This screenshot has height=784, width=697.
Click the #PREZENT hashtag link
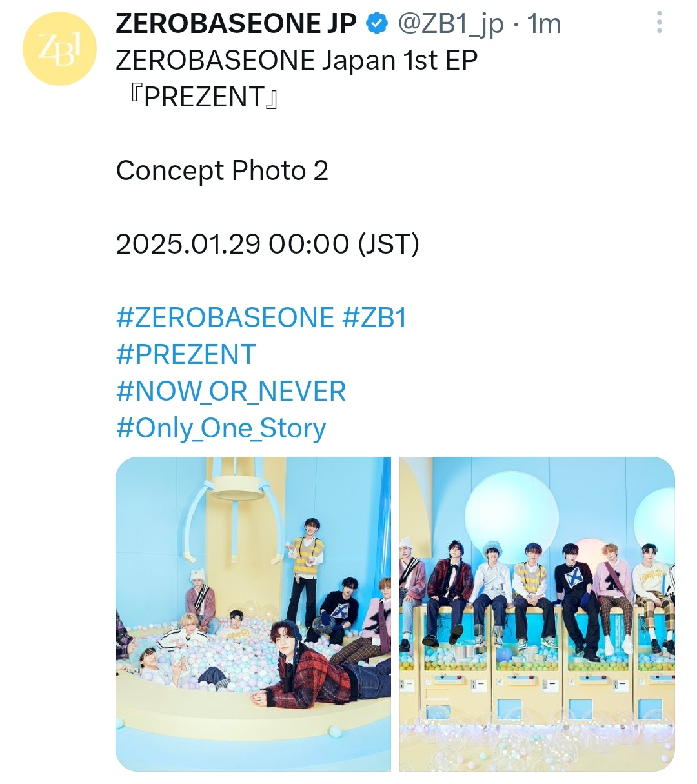186,355
